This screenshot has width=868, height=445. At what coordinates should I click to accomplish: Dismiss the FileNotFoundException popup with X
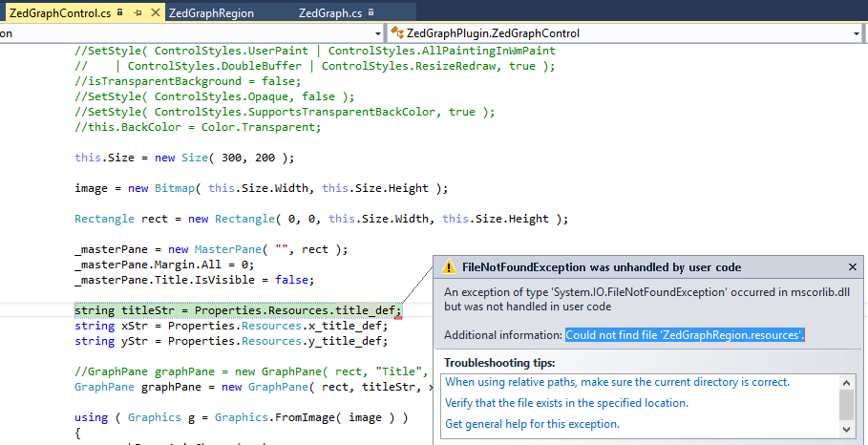[853, 267]
